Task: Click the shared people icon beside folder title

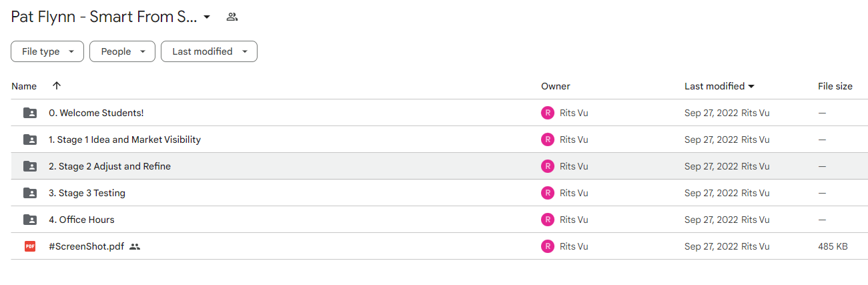Action: (232, 17)
